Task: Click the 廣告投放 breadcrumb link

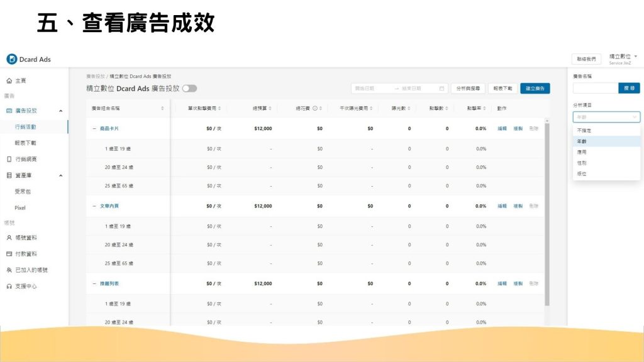Action: pos(96,76)
